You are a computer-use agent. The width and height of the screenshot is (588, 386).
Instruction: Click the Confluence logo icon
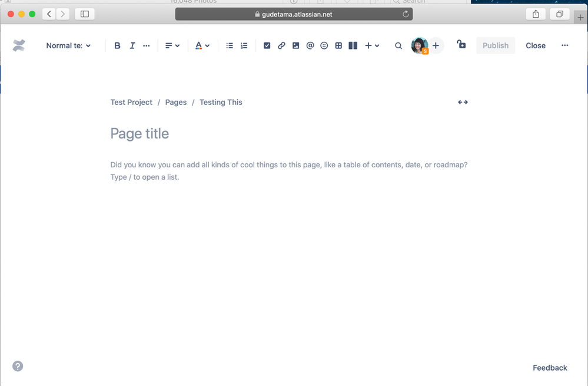click(19, 45)
